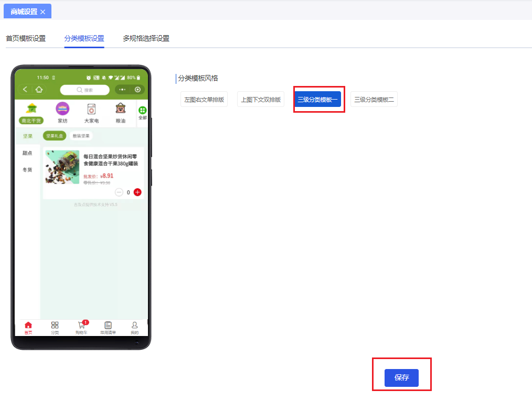Select 三级分类模板二 template style
This screenshot has width=532, height=401.
(x=374, y=99)
